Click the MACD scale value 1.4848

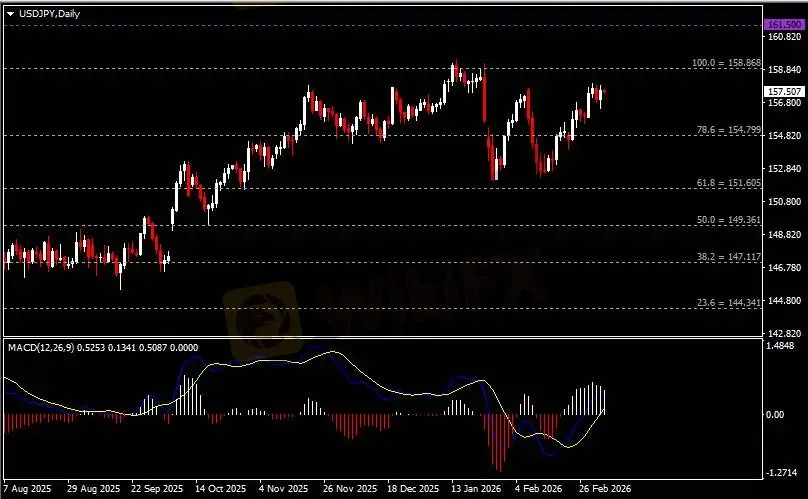(x=780, y=346)
